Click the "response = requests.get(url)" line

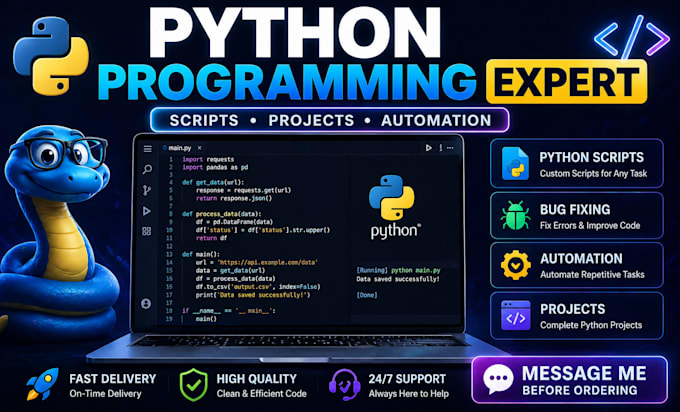pos(243,190)
